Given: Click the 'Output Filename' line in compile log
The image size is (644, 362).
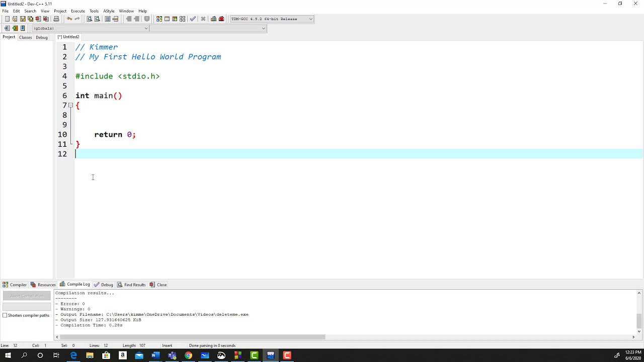Looking at the screenshot, I should (x=151, y=314).
